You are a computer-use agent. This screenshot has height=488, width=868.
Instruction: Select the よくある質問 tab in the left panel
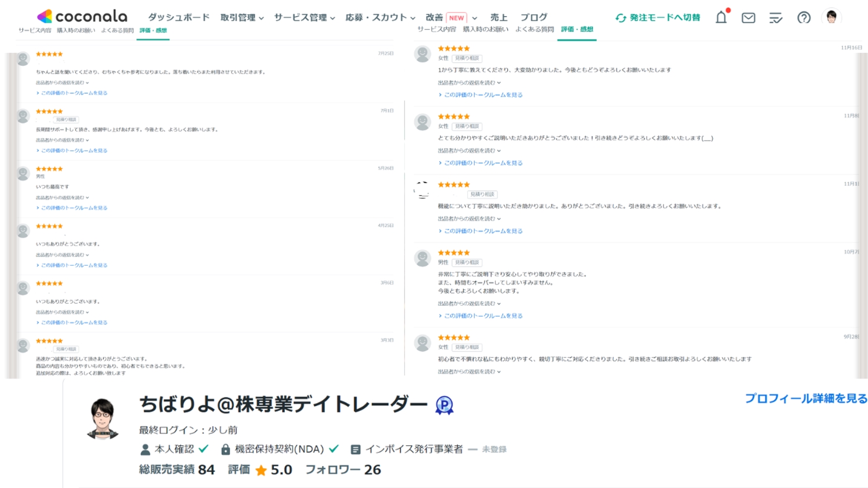pyautogui.click(x=117, y=30)
